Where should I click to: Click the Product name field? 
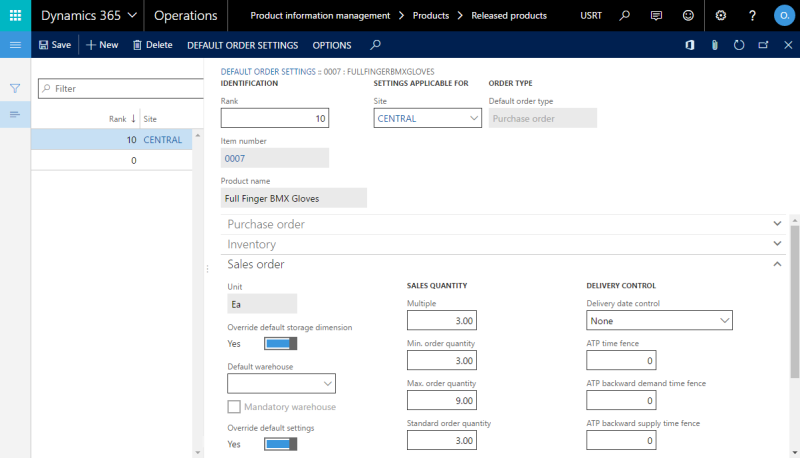(x=293, y=198)
